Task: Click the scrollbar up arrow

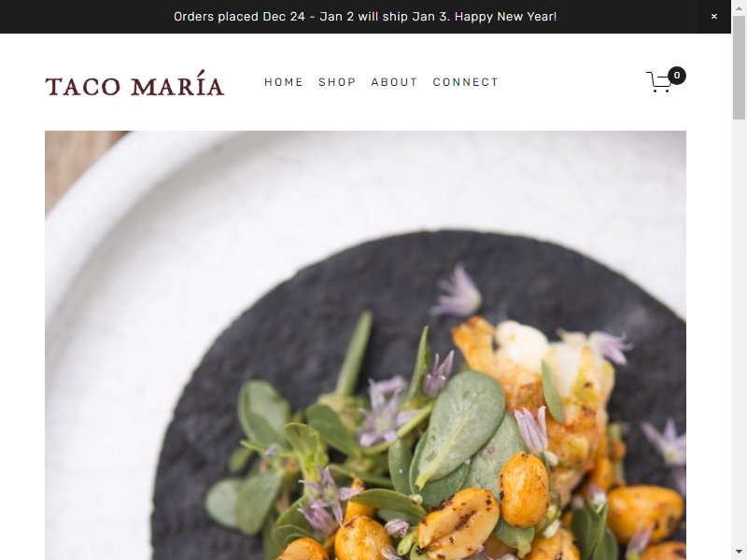Action: (739, 7)
